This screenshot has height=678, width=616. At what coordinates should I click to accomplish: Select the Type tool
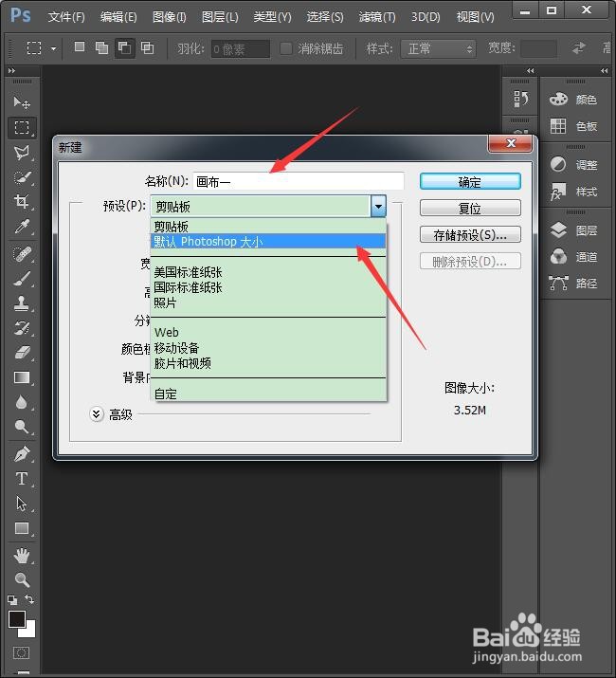click(22, 479)
